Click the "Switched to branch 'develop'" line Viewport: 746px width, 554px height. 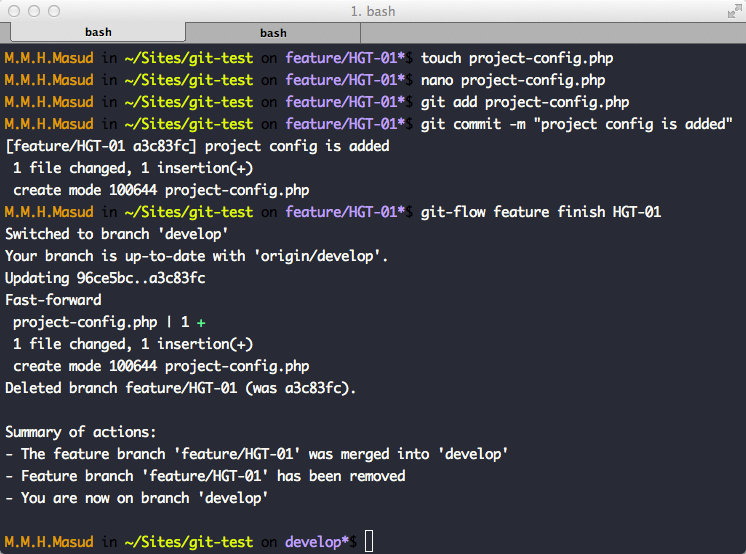117,234
